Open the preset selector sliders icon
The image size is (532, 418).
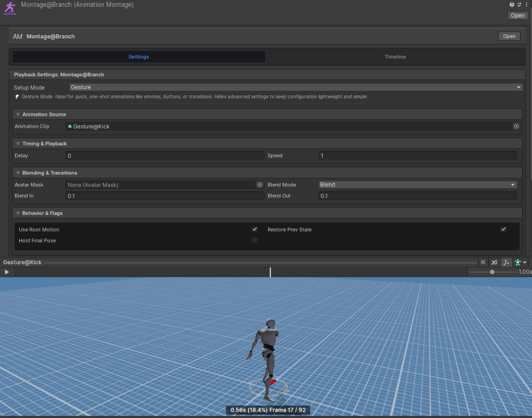pos(519,5)
